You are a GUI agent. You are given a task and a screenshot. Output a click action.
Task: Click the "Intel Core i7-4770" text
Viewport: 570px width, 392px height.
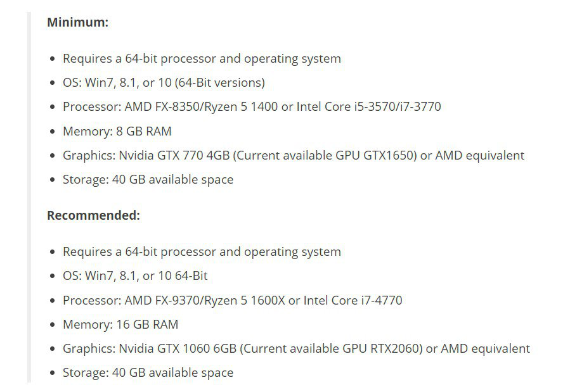(x=353, y=300)
